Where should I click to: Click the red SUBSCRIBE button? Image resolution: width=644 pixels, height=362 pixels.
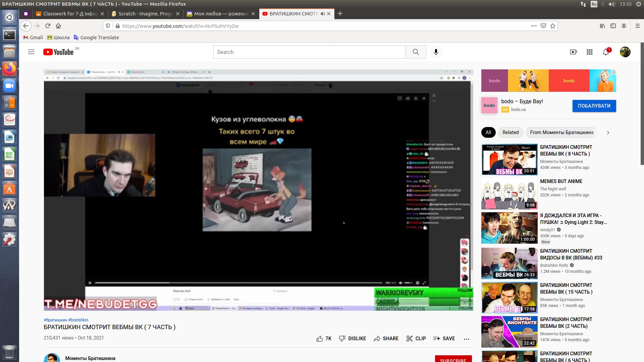click(x=453, y=359)
